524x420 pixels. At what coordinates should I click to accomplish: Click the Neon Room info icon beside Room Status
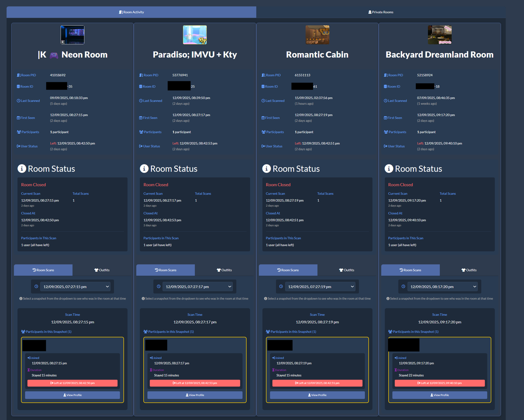(x=21, y=169)
